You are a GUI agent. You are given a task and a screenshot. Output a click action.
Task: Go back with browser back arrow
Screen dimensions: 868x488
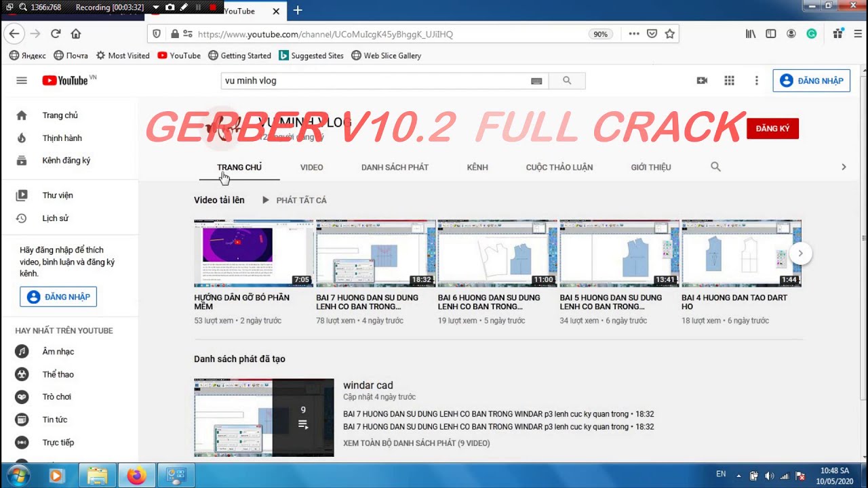click(14, 34)
